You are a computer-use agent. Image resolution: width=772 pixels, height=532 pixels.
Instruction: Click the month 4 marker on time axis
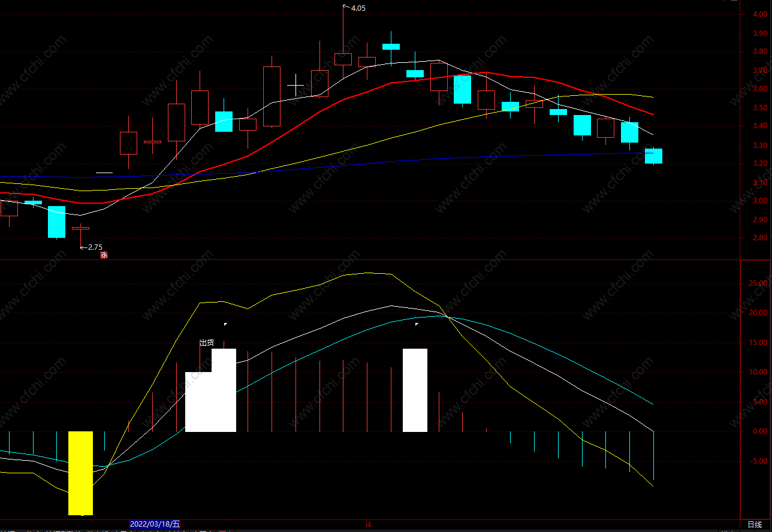[369, 525]
